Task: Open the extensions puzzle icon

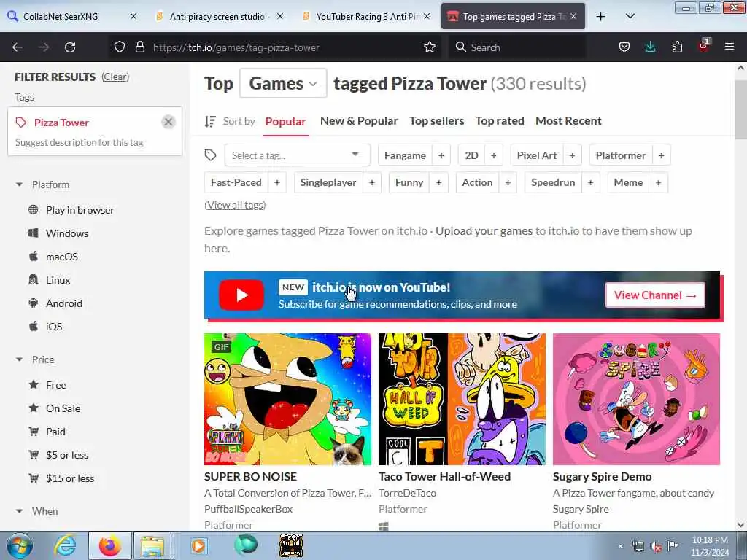Action: point(677,47)
